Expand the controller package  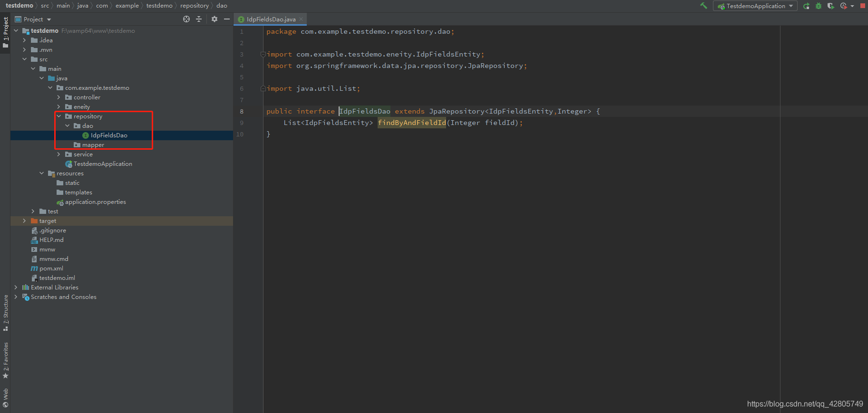coord(59,97)
